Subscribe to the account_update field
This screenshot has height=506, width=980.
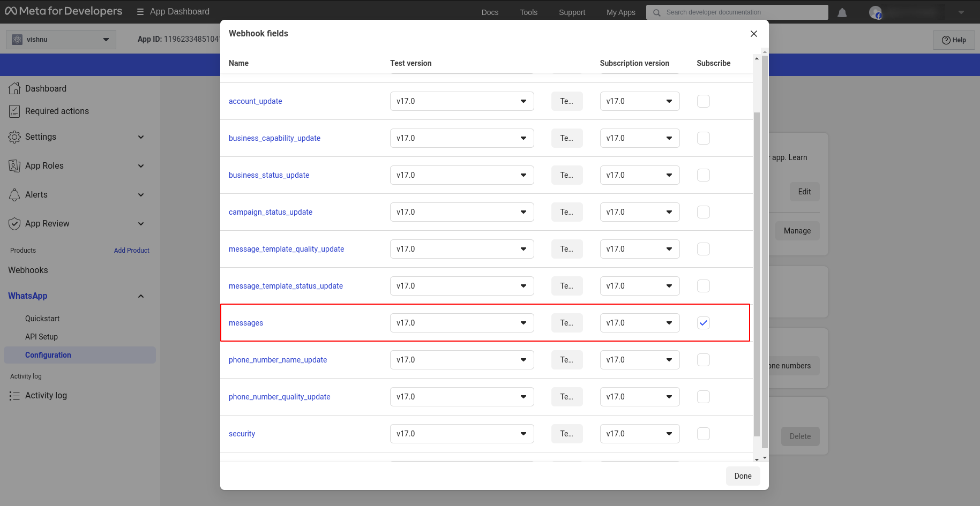tap(704, 101)
